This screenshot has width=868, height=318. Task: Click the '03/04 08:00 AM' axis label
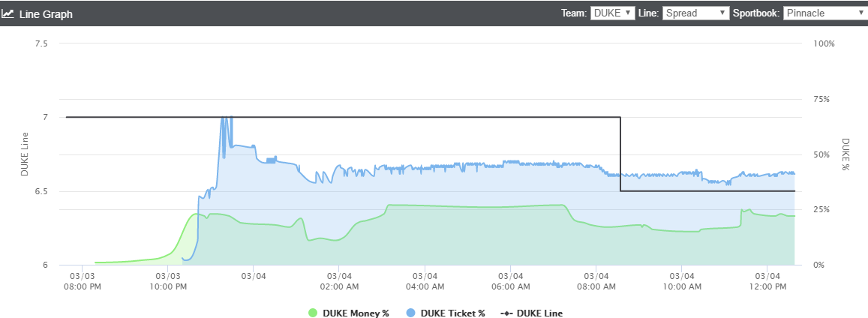pyautogui.click(x=596, y=280)
